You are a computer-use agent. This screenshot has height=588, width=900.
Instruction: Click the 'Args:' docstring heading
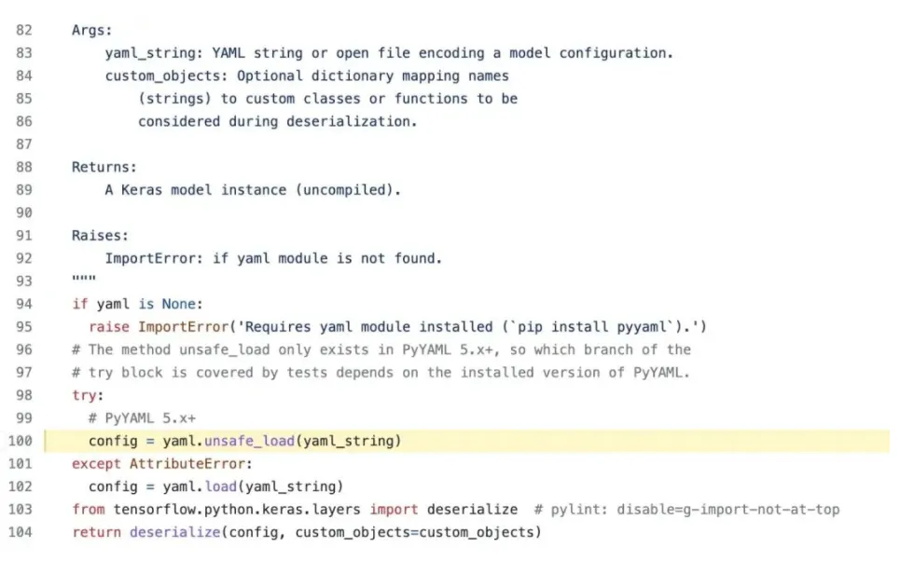pos(92,30)
